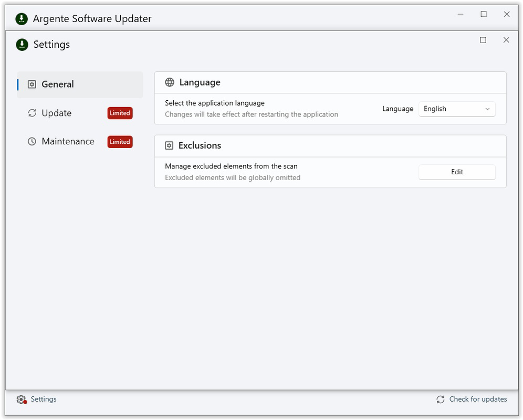523x420 pixels.
Task: Click the Settings gear icon in bottom bar
Action: [x=22, y=400]
